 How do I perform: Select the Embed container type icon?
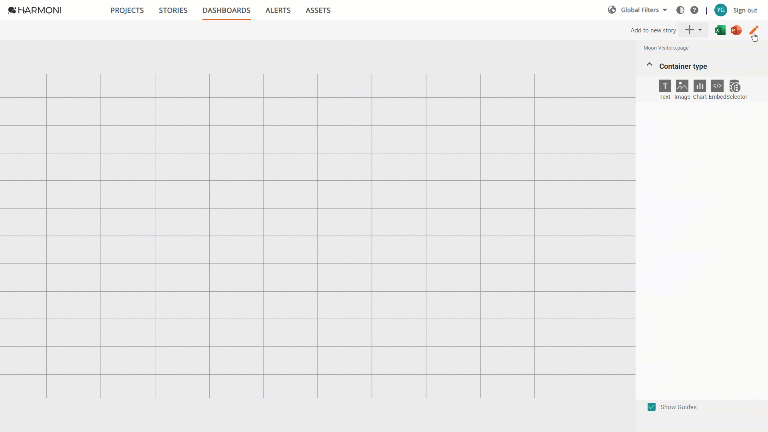click(717, 86)
